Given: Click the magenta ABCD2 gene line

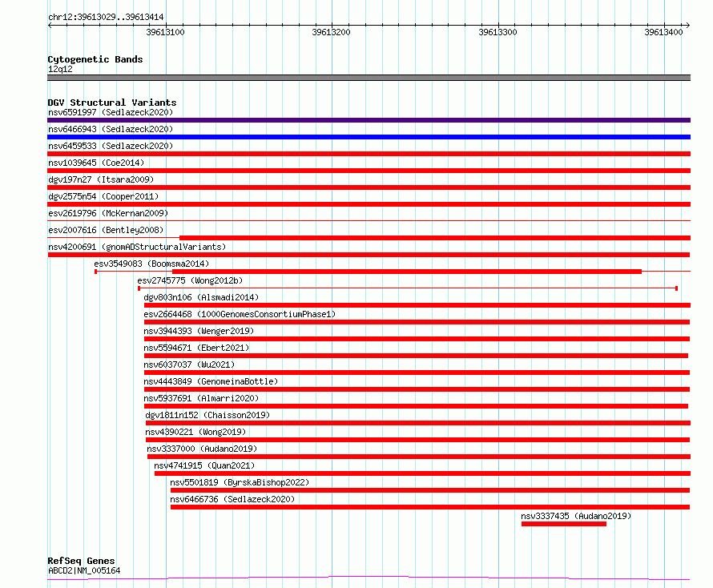Looking at the screenshot, I should point(369,578).
